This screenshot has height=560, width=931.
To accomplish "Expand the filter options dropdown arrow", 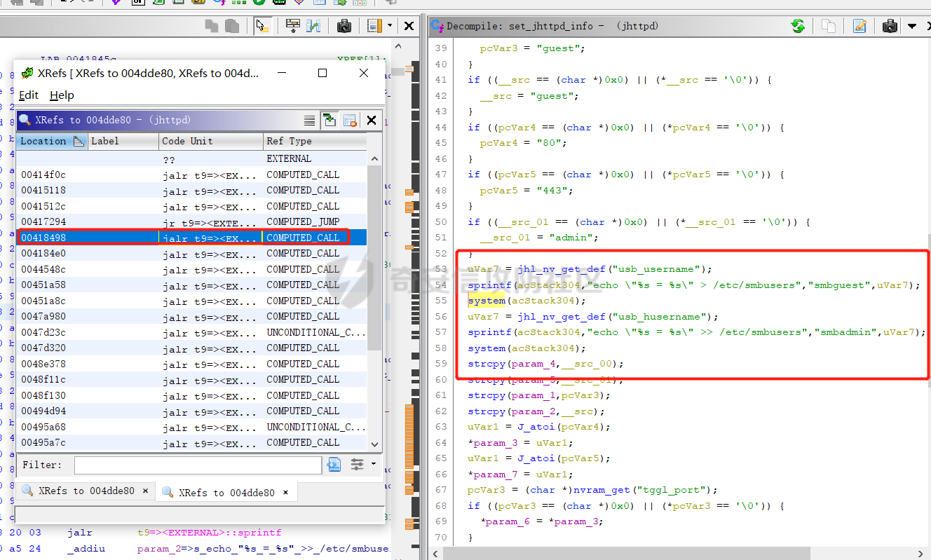I will pos(373,464).
